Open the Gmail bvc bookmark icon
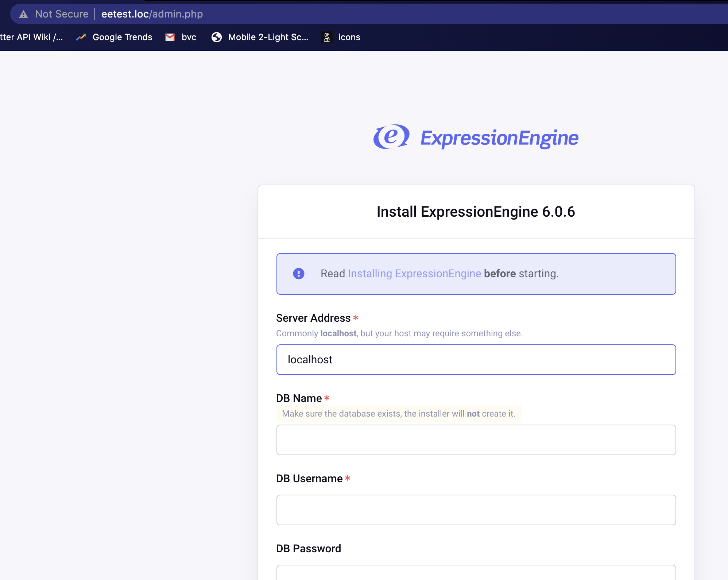Image resolution: width=728 pixels, height=580 pixels. (x=170, y=37)
